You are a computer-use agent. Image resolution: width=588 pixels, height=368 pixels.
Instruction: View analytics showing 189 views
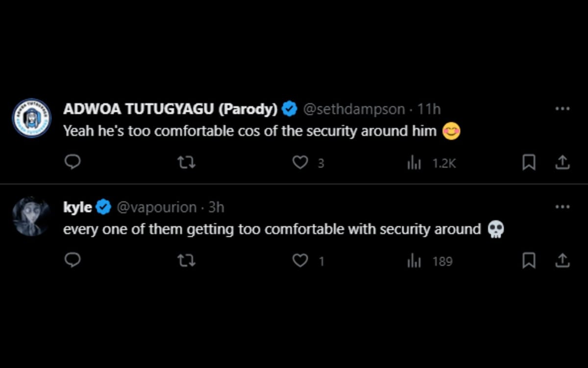414,261
